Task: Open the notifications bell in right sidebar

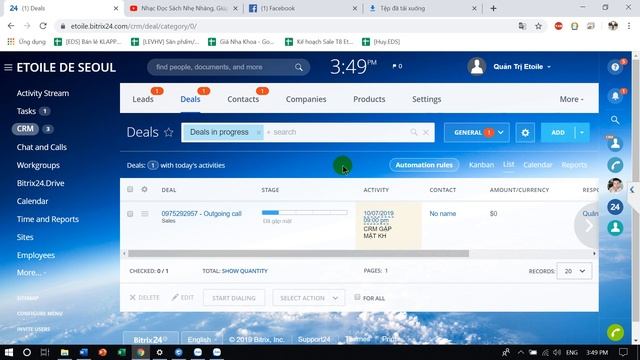Action: pyautogui.click(x=615, y=96)
